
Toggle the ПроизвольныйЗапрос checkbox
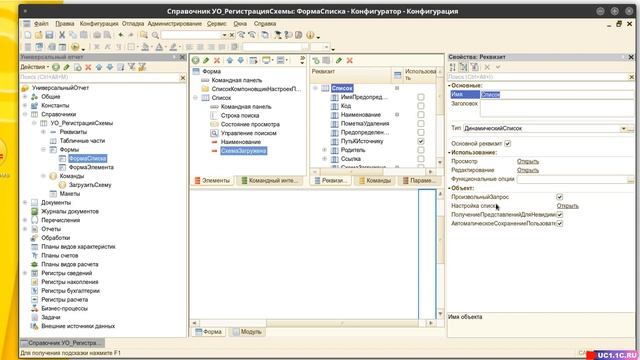(x=560, y=197)
